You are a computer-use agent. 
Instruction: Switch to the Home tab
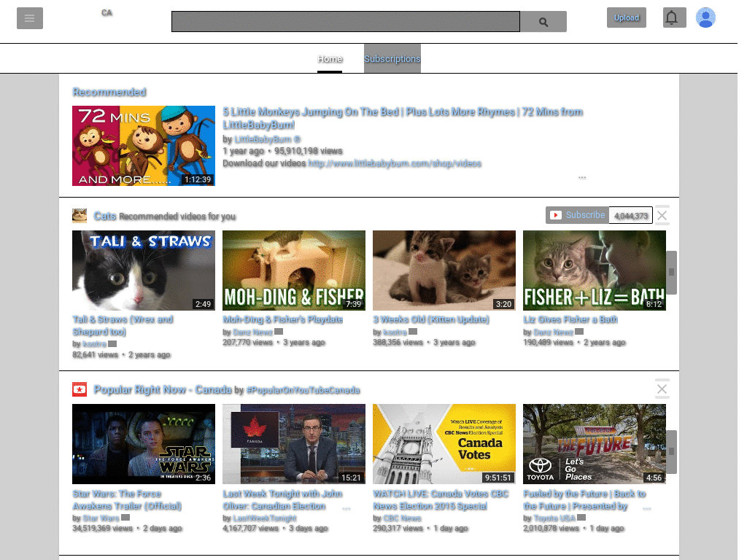coord(330,58)
